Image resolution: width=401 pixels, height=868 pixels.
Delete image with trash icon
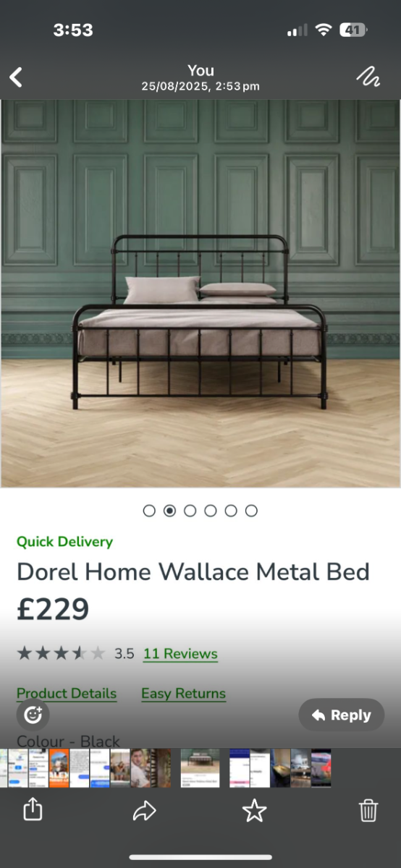368,811
